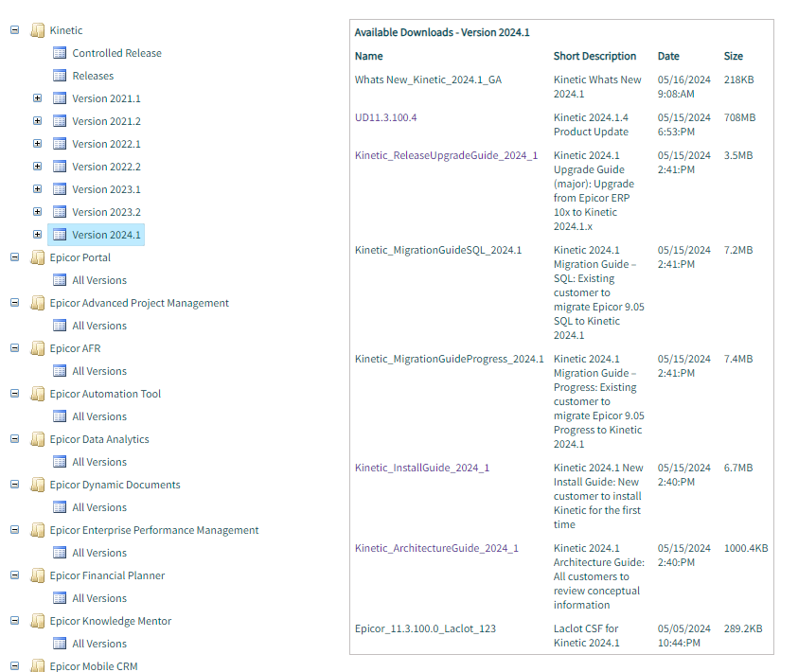Open Epicor_11.3.100.0_Laclot_123 link
798x672 pixels.
[x=425, y=628]
